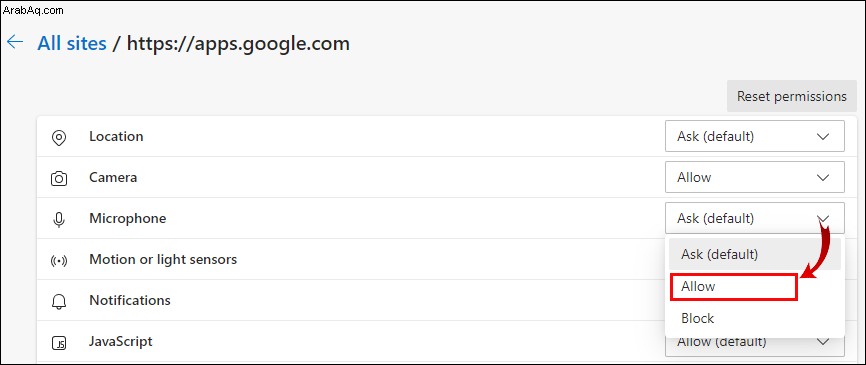The height and width of the screenshot is (365, 866).
Task: Click the Microphone icon
Action: 59,219
